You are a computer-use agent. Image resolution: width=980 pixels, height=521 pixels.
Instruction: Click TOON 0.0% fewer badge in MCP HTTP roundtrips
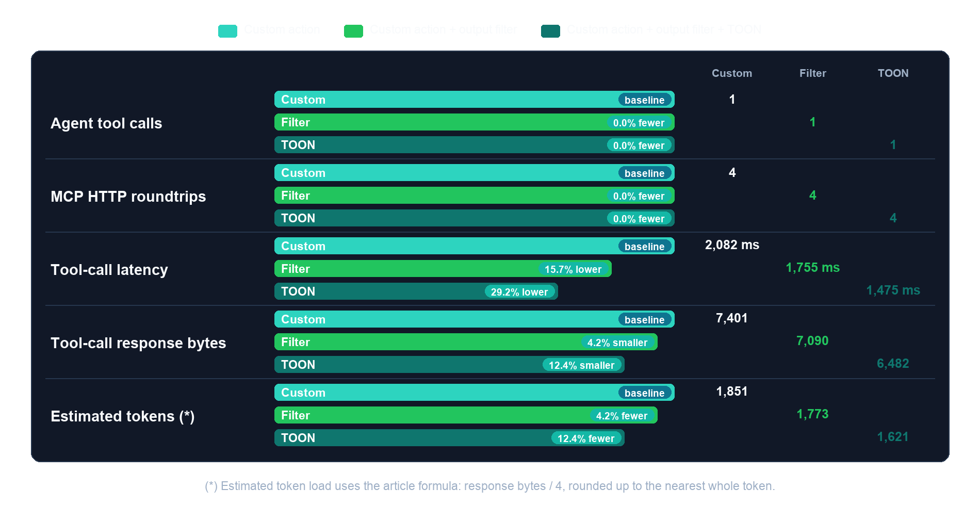point(639,219)
